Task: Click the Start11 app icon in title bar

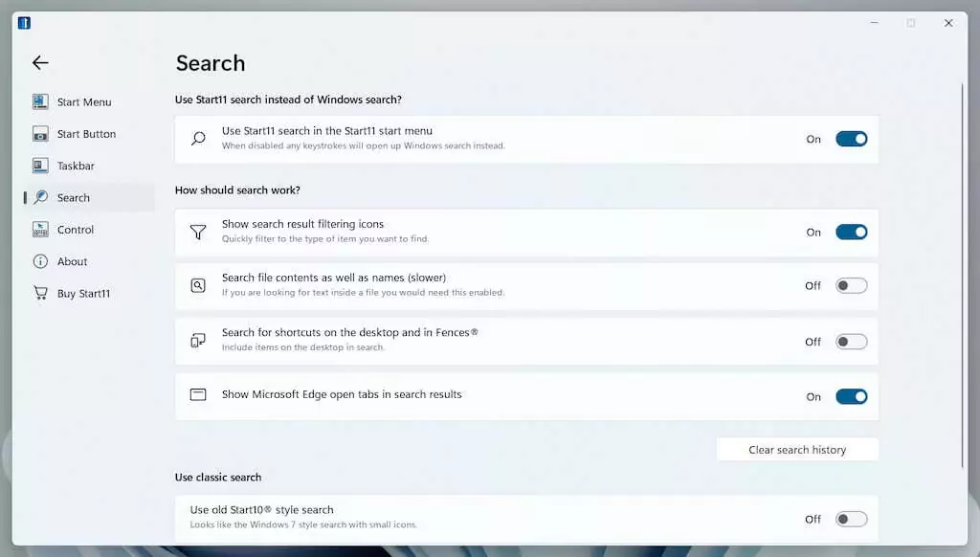Action: [x=24, y=23]
